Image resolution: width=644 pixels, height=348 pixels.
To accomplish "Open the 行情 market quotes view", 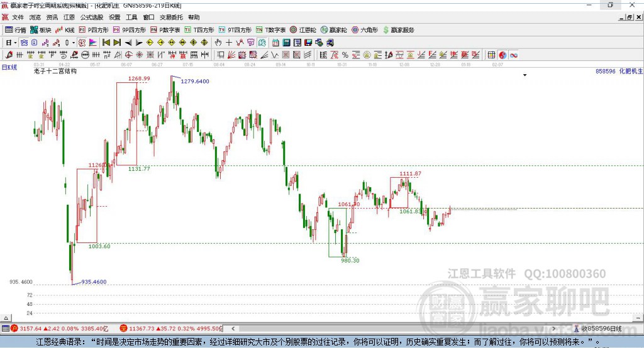I will (x=15, y=30).
